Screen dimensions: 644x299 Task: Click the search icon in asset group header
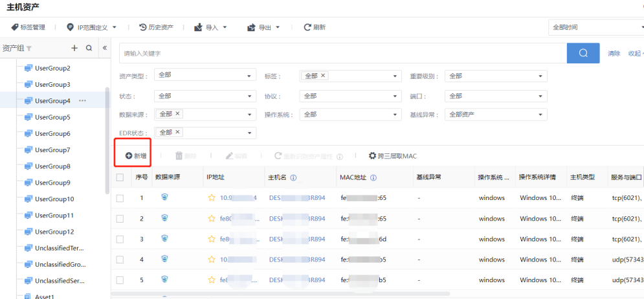click(x=89, y=48)
